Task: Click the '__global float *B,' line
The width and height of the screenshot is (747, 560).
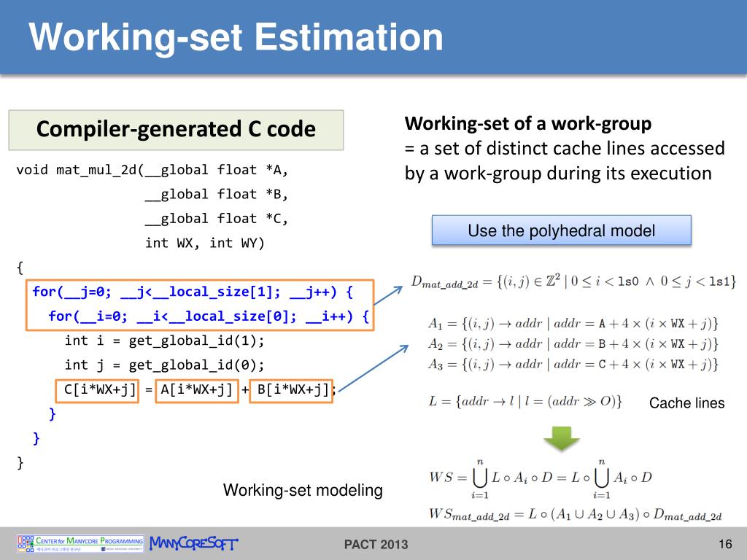Action: 216,194
